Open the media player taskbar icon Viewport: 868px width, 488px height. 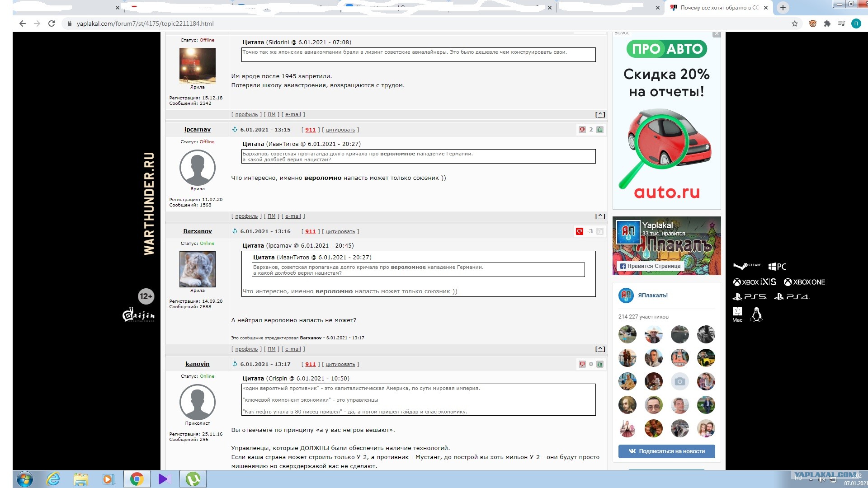pos(108,479)
